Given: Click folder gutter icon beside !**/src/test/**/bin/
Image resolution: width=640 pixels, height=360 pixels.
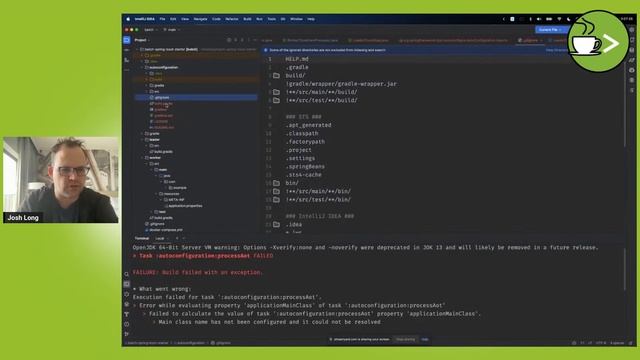Looking at the screenshot, I should coord(276,200).
